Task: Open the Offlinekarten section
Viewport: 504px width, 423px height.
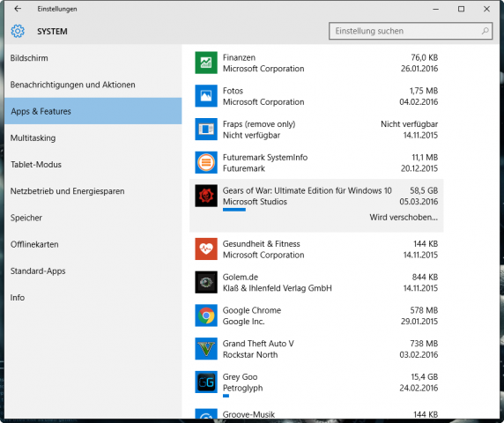Action: click(93, 244)
